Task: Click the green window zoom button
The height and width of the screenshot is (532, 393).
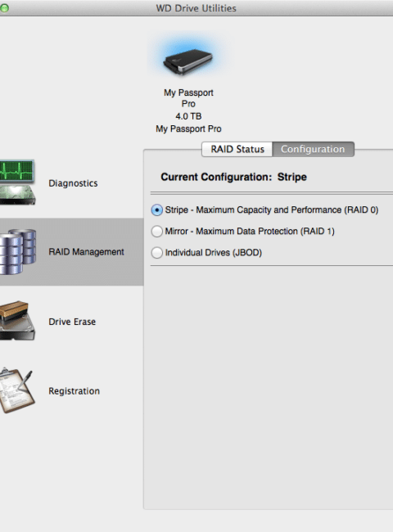Action: (4, 8)
